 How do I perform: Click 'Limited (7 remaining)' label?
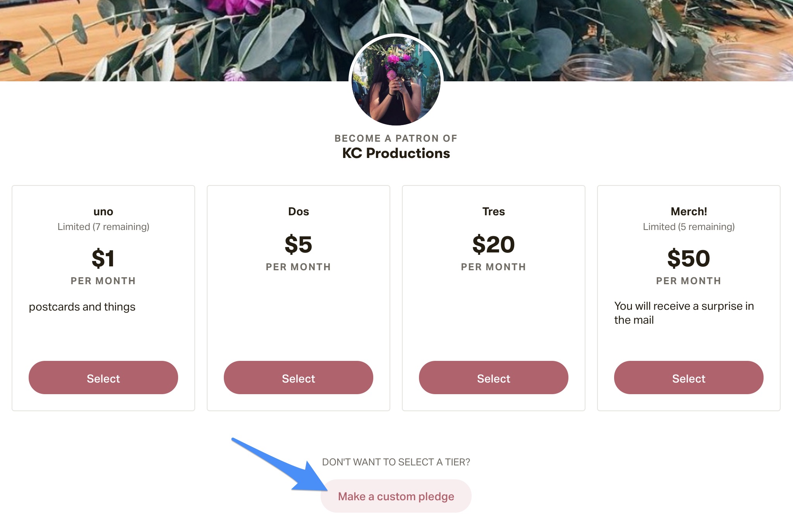click(103, 227)
